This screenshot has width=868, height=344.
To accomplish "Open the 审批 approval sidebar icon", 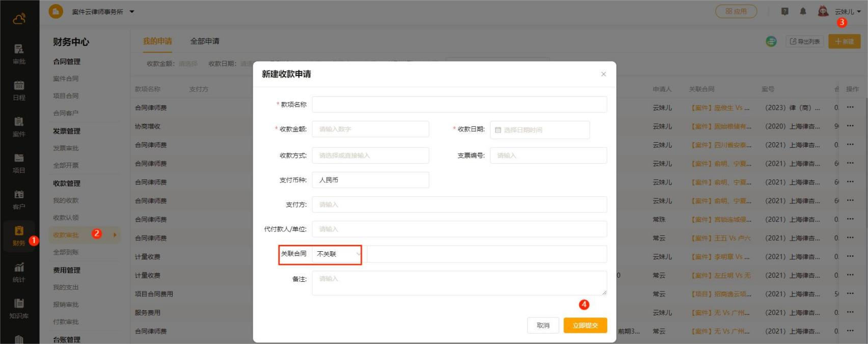I will click(19, 54).
